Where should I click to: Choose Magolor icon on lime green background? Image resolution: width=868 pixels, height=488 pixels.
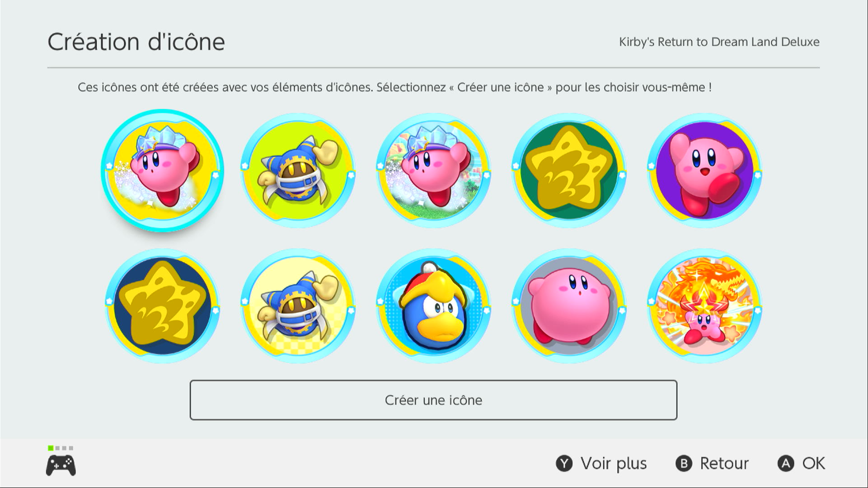pos(298,171)
